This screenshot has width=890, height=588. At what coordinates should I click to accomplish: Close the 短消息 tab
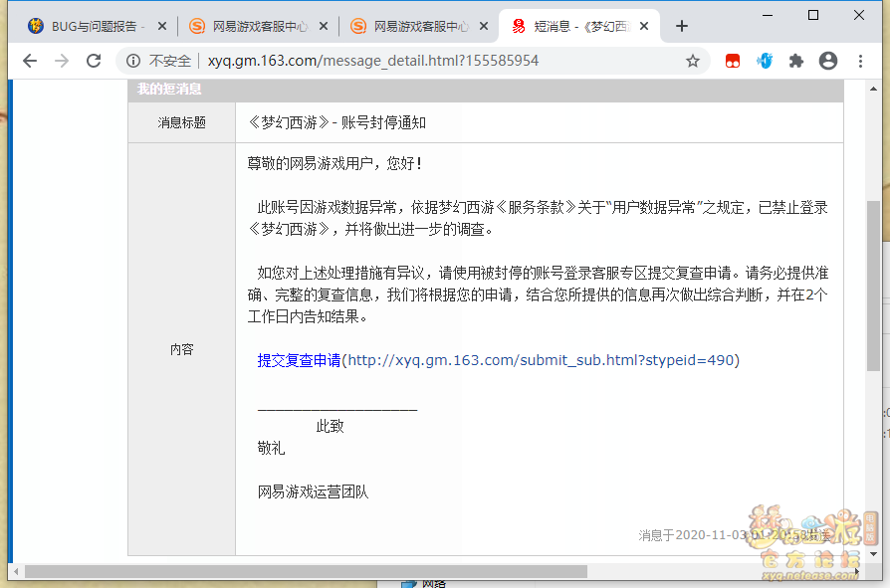click(644, 26)
